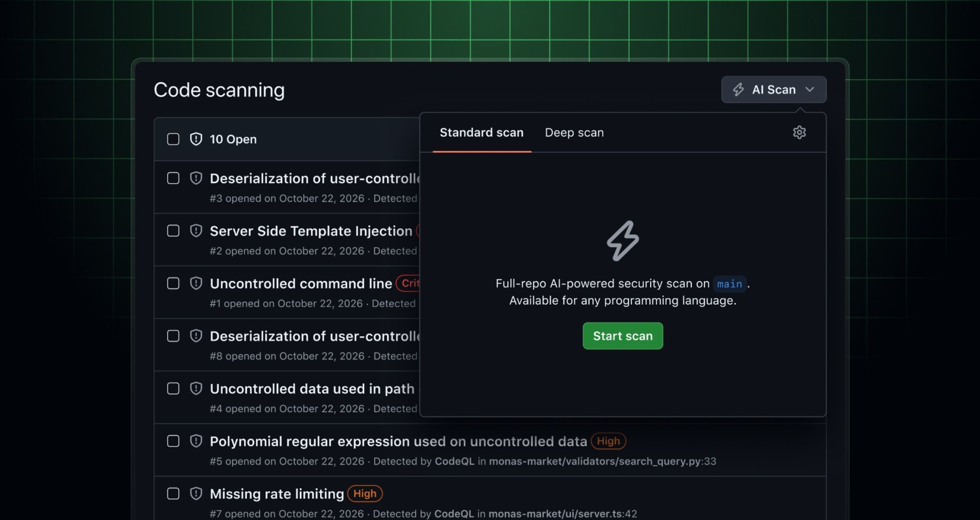Switch to the Deep scan tab

pyautogui.click(x=574, y=132)
